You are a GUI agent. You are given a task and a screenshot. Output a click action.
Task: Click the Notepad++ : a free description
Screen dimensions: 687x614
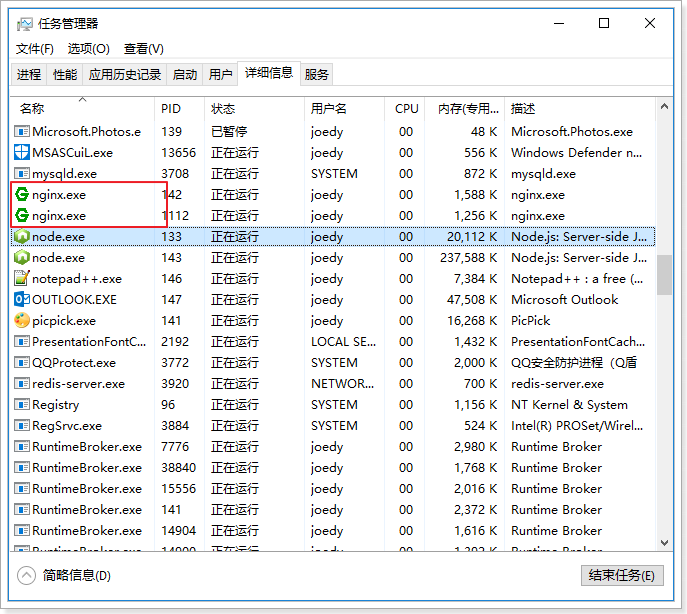tap(577, 279)
